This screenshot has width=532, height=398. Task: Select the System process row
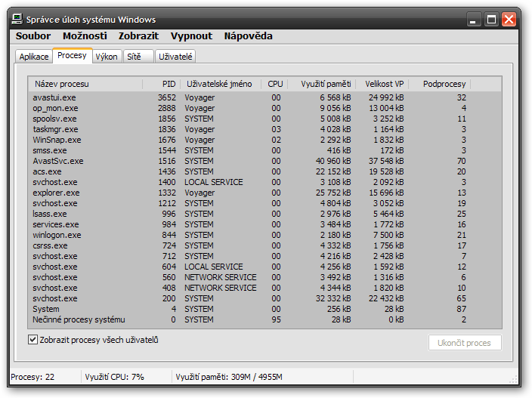coord(264,309)
